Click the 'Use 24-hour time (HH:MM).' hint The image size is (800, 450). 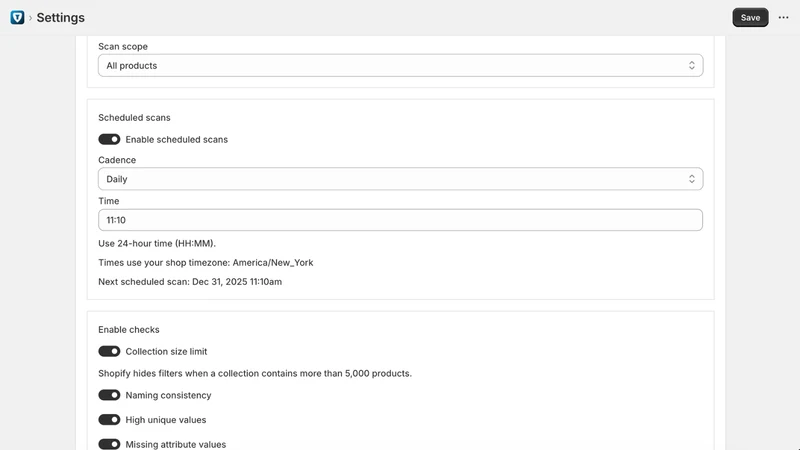[x=157, y=243]
